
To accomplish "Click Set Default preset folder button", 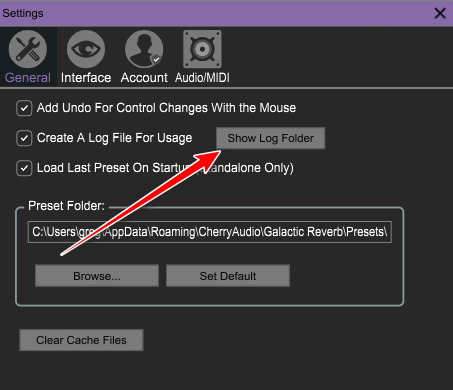I will (228, 276).
